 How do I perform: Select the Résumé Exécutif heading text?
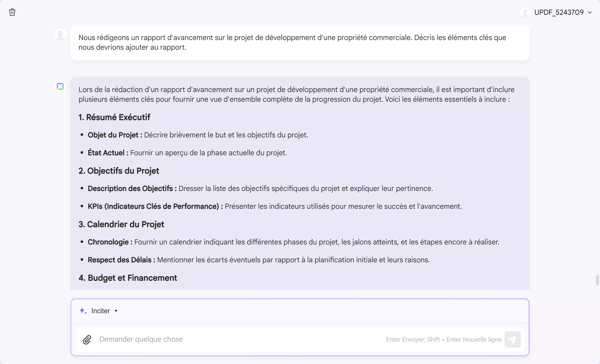pos(114,117)
